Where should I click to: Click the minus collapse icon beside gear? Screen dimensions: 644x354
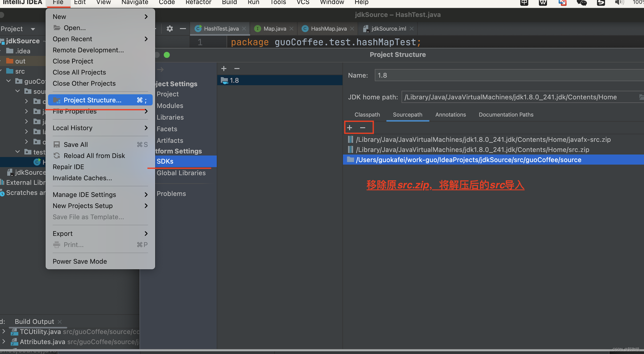pyautogui.click(x=183, y=29)
